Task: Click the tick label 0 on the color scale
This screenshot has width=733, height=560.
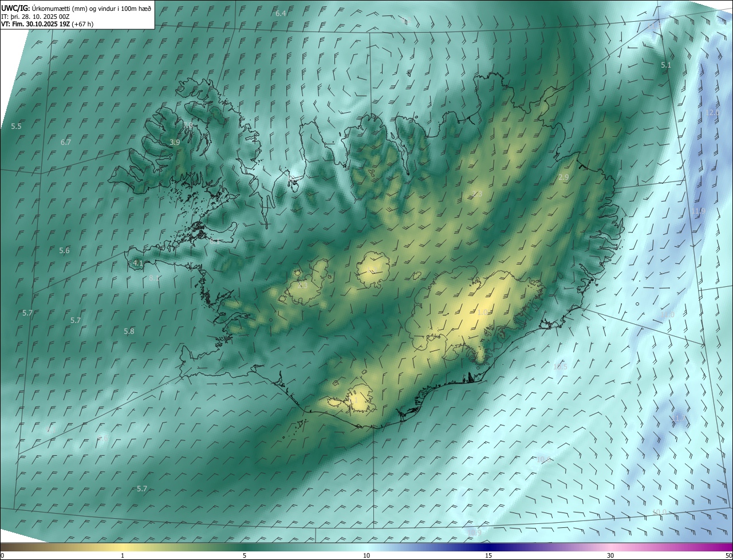Action: [2, 556]
